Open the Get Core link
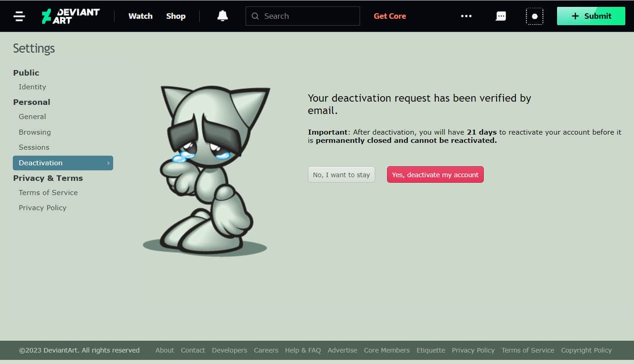This screenshot has height=364, width=634. pos(390,16)
